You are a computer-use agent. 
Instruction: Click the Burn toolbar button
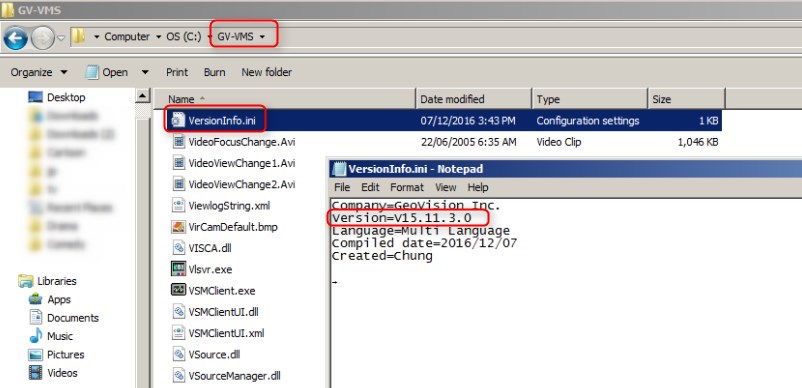tap(214, 72)
